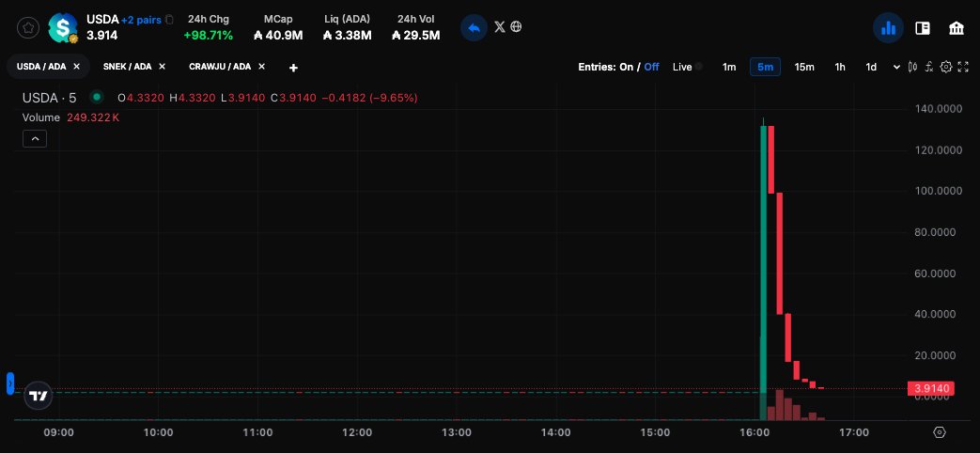This screenshot has height=453, width=980.
Task: Close the SNEK / ADA tab
Action: pyautogui.click(x=162, y=66)
